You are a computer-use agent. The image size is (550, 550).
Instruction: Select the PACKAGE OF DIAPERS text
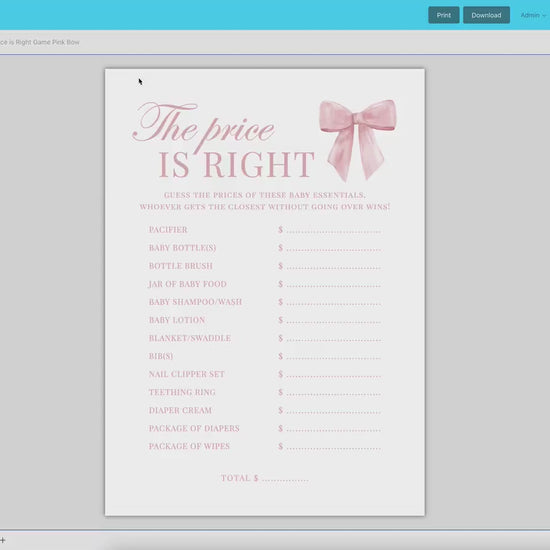pyautogui.click(x=194, y=428)
